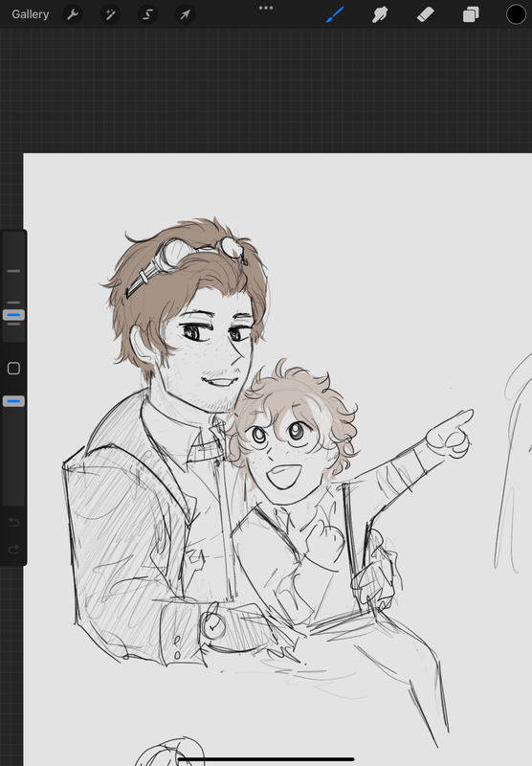Open the Layers panel
532x766 pixels.
471,14
